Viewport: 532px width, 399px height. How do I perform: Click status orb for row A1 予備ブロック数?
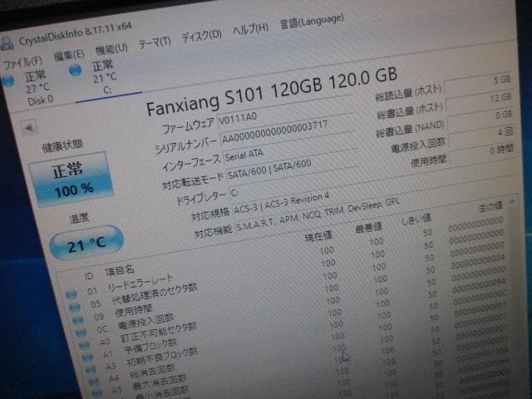point(87,357)
